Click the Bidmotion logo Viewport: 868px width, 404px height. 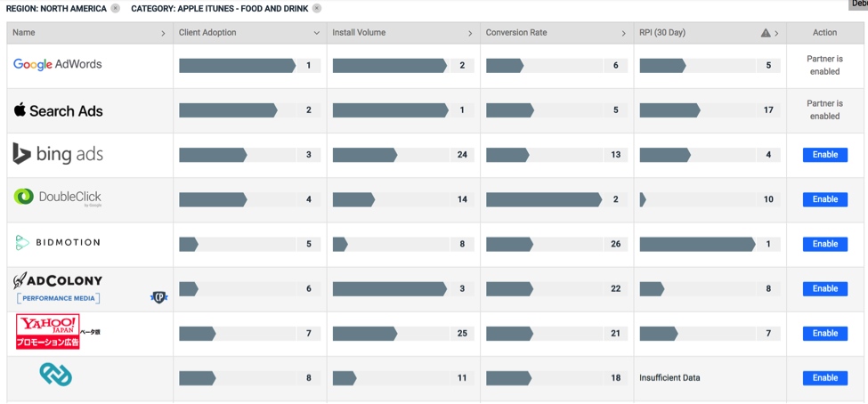point(58,242)
